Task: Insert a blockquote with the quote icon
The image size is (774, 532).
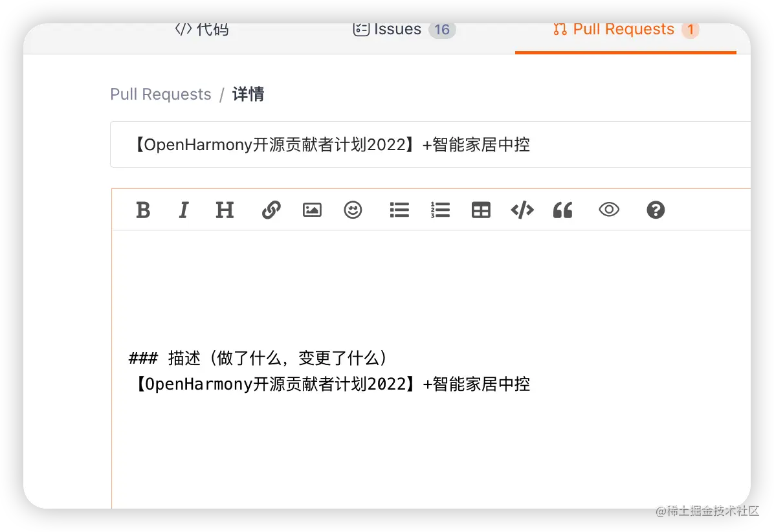Action: coord(563,210)
